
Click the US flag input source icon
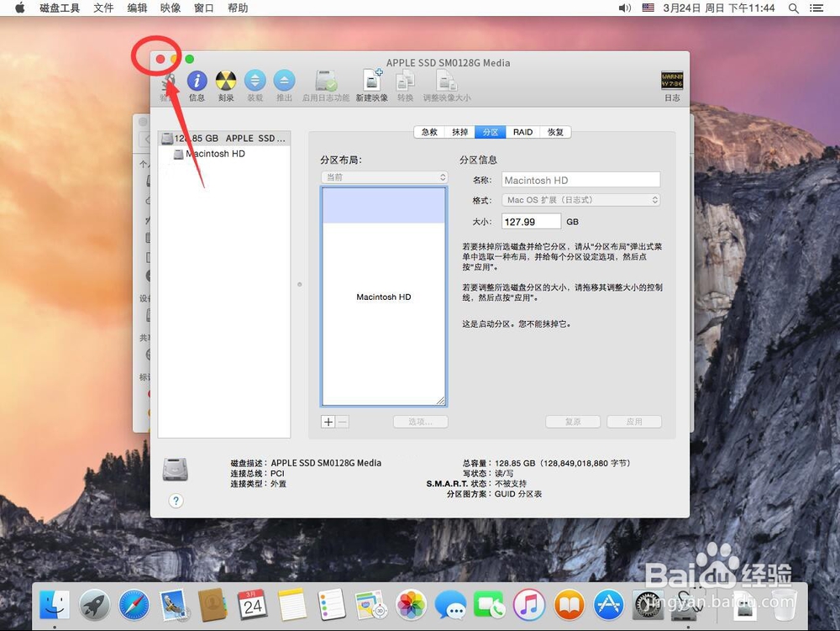(648, 8)
